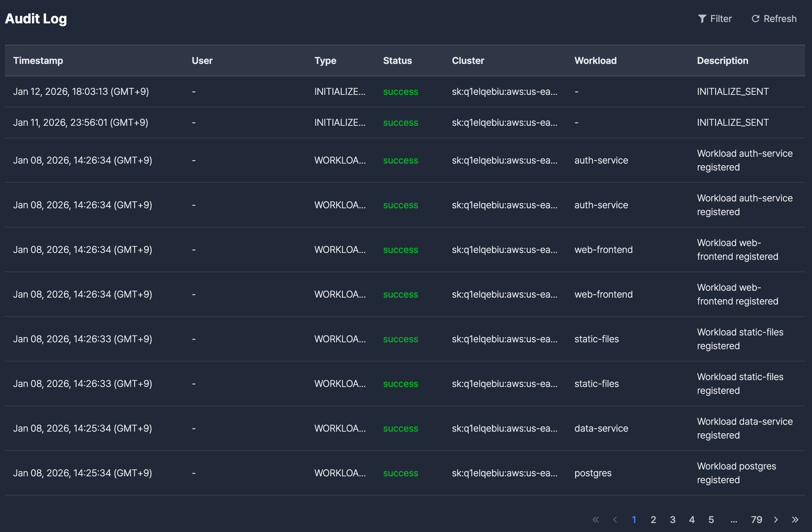This screenshot has width=812, height=532.
Task: Select page 4 in pagination
Action: 692,520
